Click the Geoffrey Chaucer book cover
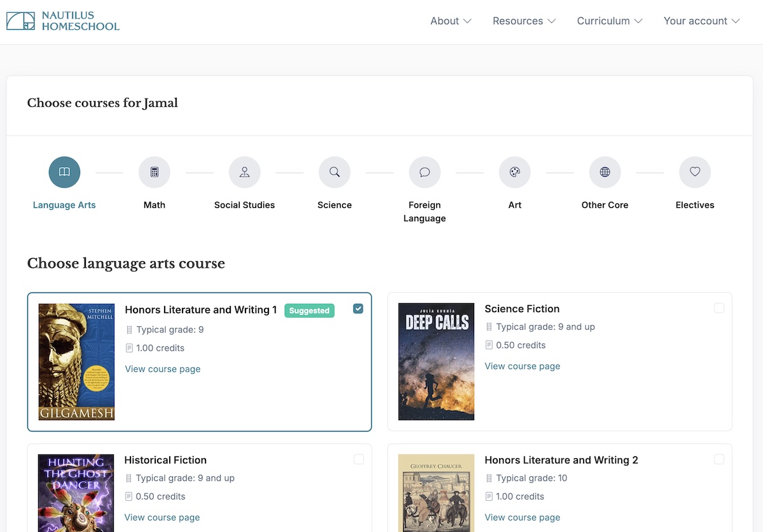Screen dimensions: 763x532 [436, 493]
